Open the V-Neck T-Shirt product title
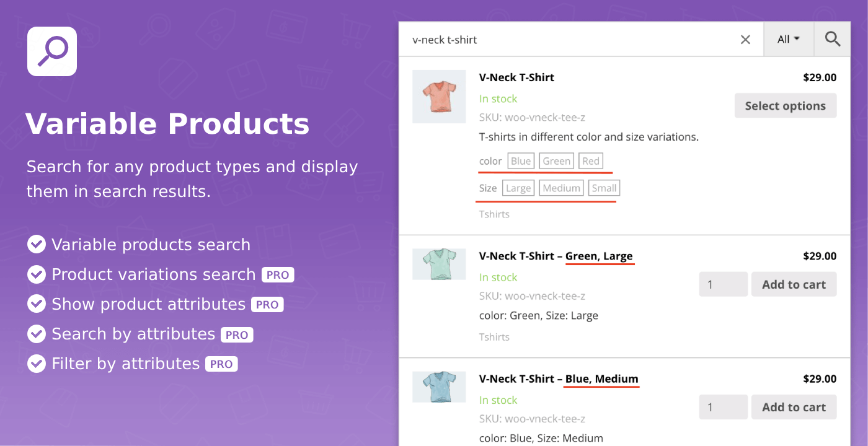868x446 pixels. point(516,77)
